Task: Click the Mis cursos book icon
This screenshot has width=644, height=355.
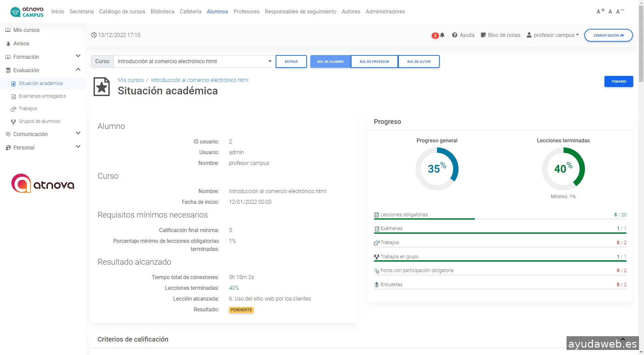Action: [8, 30]
